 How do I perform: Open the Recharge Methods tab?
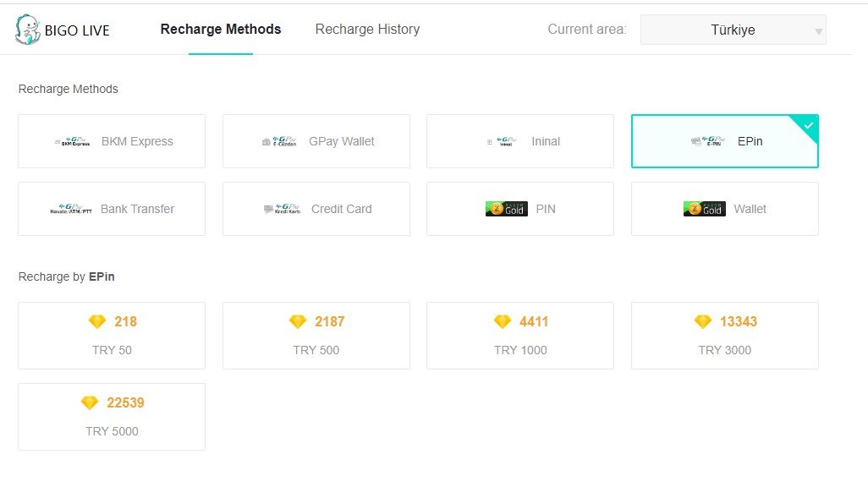coord(221,30)
